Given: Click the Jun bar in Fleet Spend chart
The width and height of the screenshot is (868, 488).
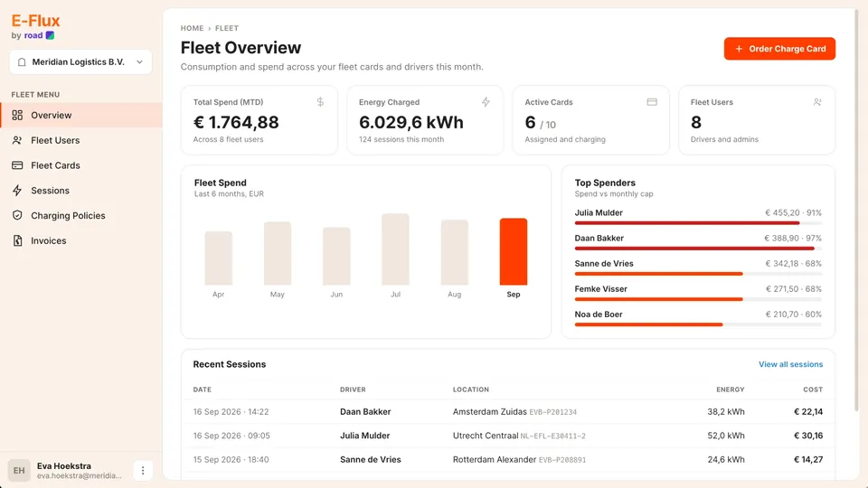Looking at the screenshot, I should [x=336, y=256].
